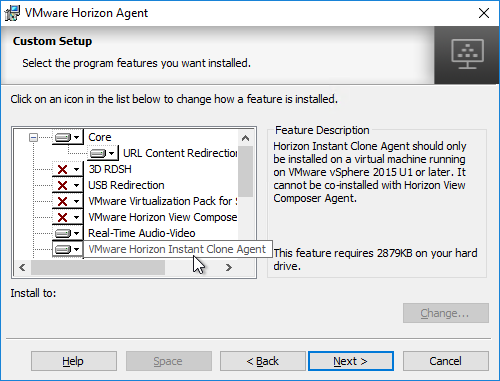500x381 pixels.
Task: Close the VMware Horizon Agent window
Action: [x=484, y=13]
